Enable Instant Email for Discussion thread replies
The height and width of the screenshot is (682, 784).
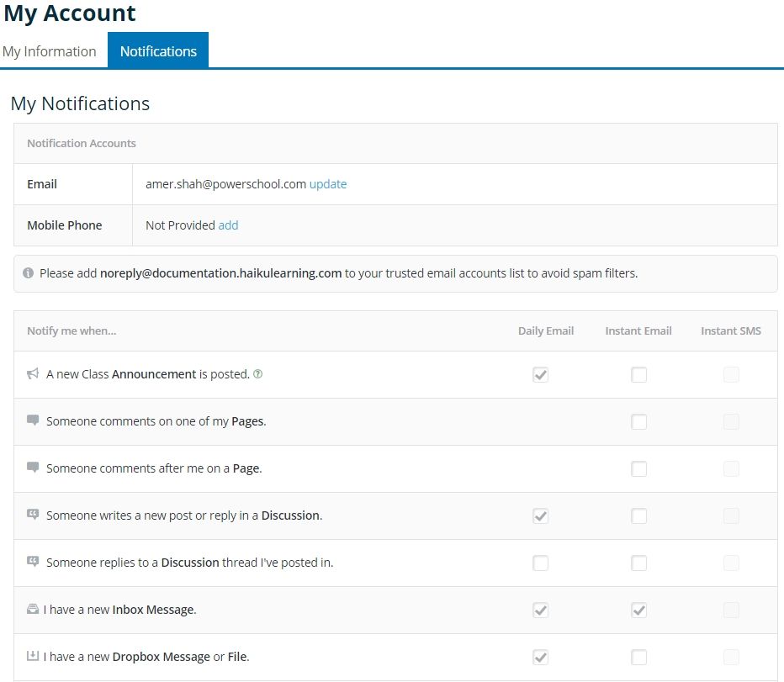point(638,563)
